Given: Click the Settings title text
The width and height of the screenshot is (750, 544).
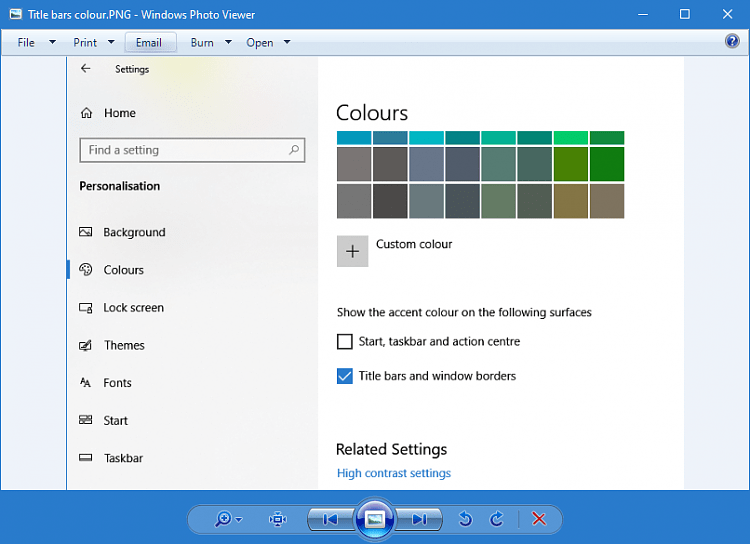Looking at the screenshot, I should pyautogui.click(x=132, y=69).
